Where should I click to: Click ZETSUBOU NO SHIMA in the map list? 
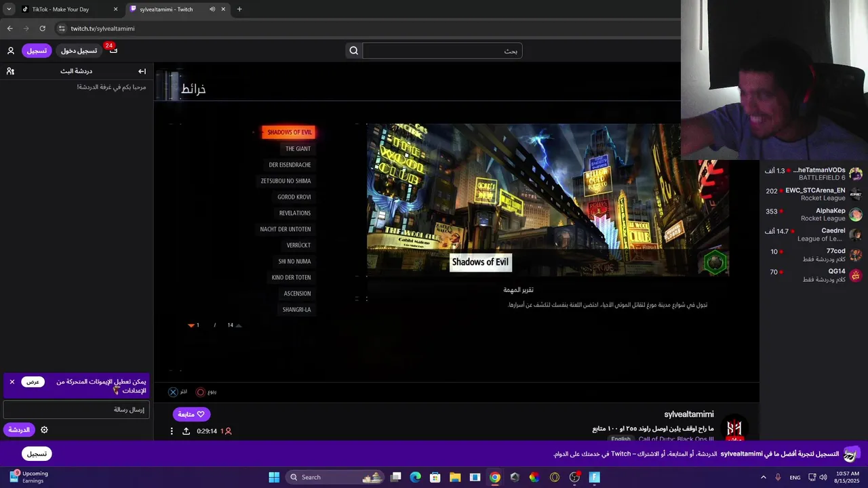285,181
